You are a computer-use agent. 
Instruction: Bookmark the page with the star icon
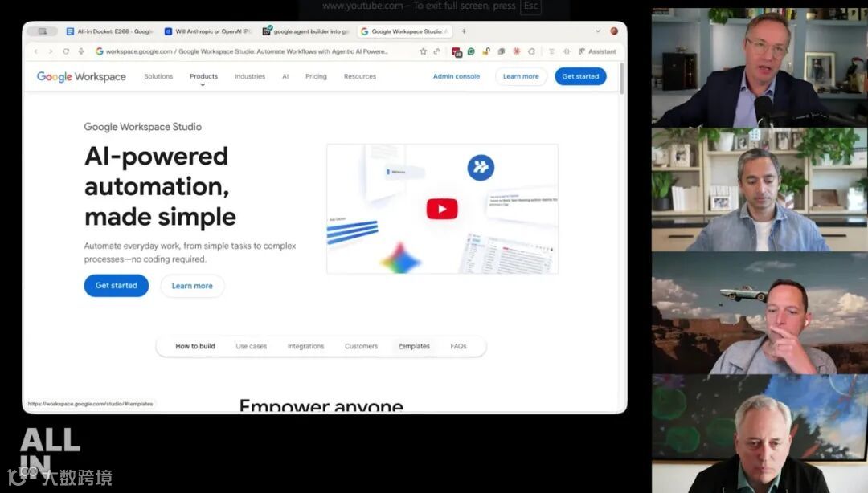pos(423,51)
